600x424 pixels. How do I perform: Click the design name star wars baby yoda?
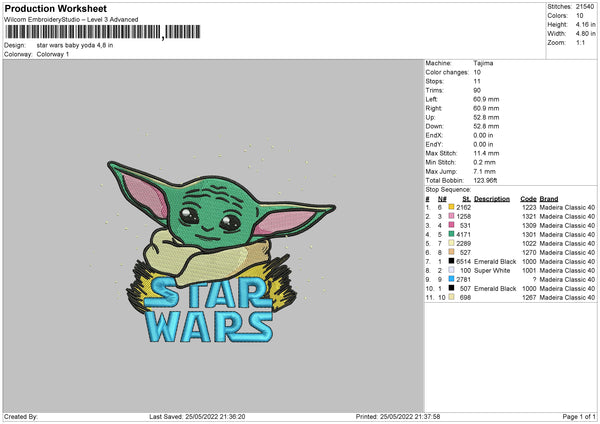(x=75, y=45)
